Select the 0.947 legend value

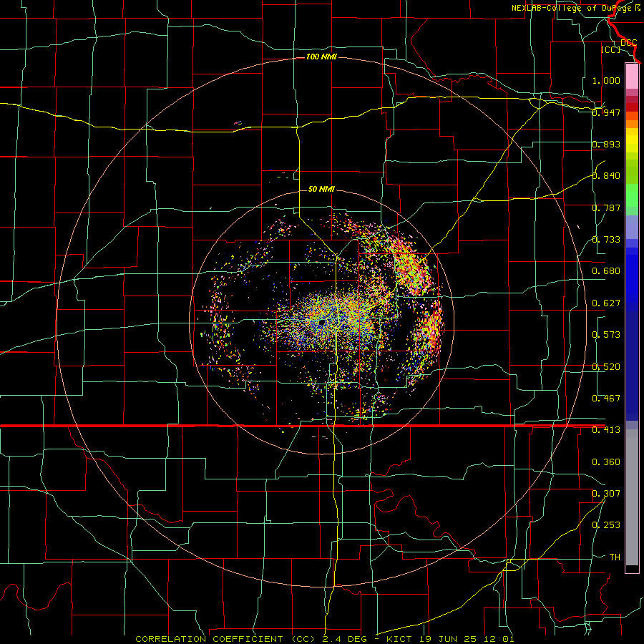point(606,112)
